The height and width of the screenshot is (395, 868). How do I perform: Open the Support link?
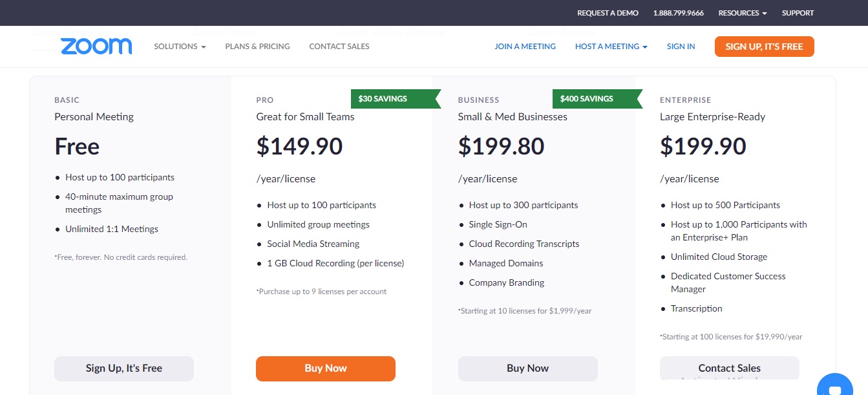click(x=798, y=13)
